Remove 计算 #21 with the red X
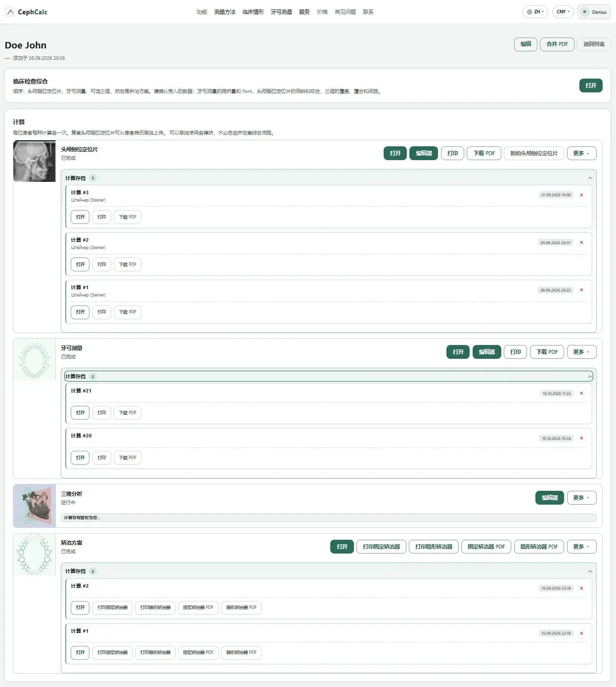Viewport: 616px width, 687px height. coord(581,393)
